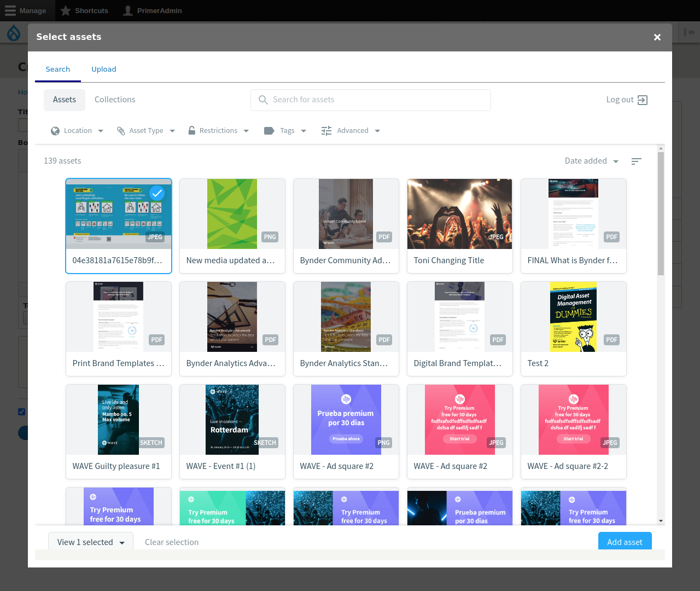Select the Test 2 Dummies PDF
This screenshot has width=700, height=591.
(574, 328)
